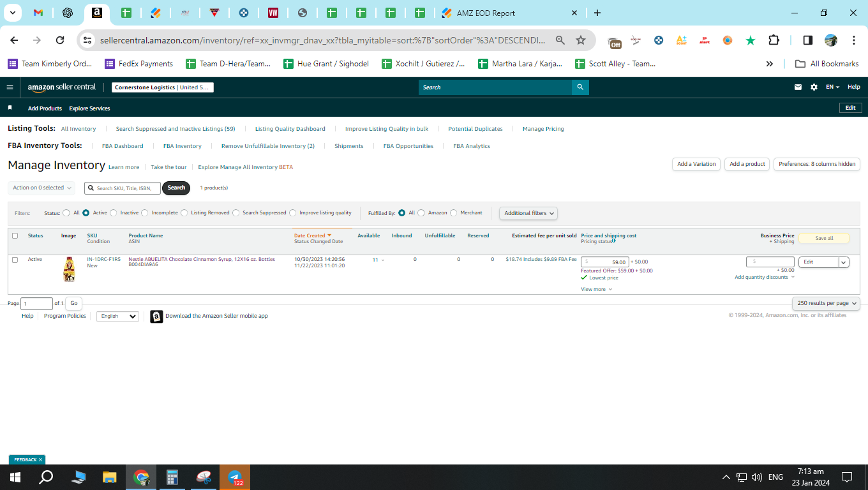
Task: Click the green star extension icon
Action: (x=751, y=40)
